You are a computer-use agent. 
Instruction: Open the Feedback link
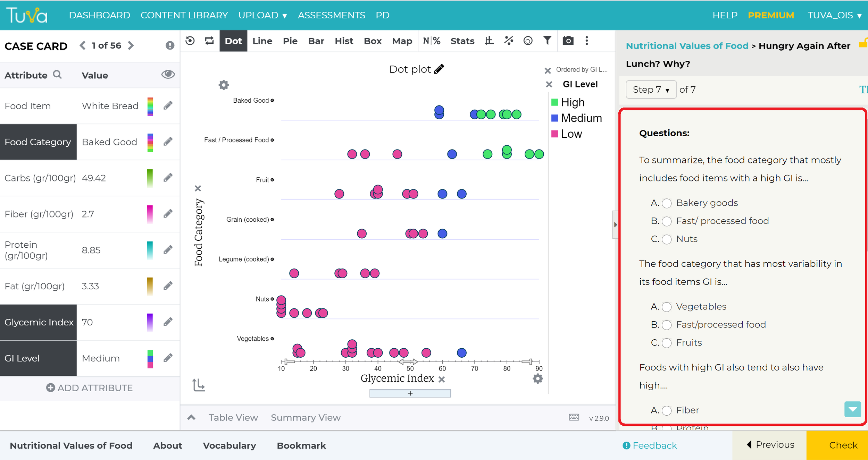pos(650,445)
